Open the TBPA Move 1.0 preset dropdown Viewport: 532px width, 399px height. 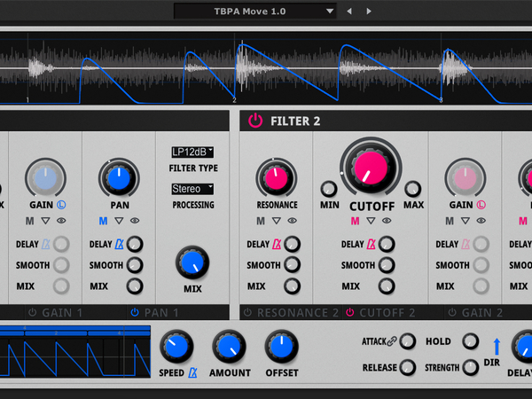[255, 12]
